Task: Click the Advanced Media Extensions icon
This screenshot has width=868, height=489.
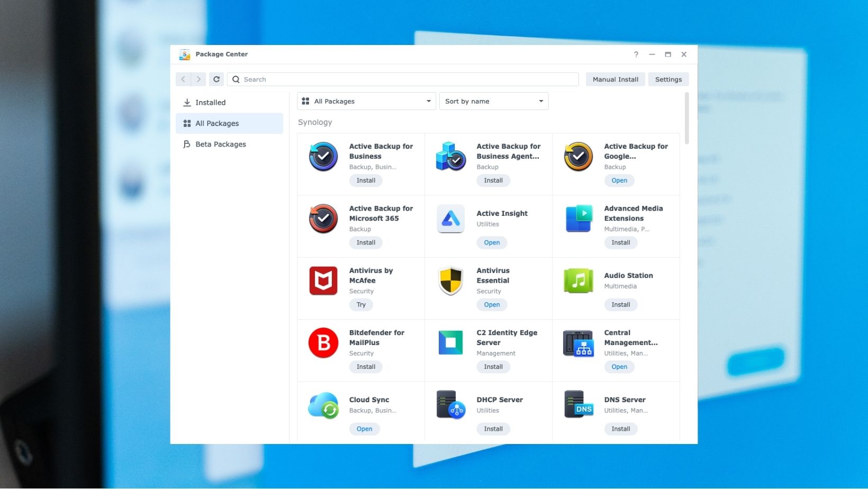Action: coord(578,219)
